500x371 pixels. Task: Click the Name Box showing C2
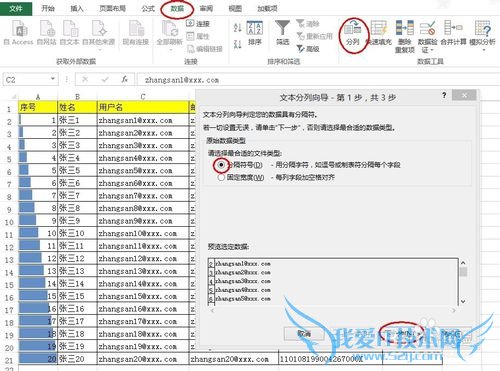coord(27,79)
